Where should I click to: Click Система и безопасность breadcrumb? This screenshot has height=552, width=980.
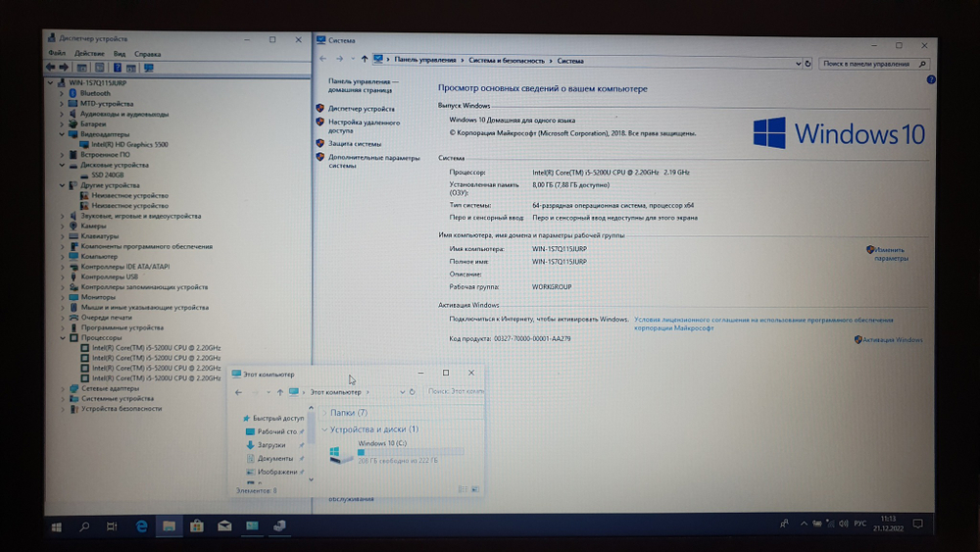coord(507,61)
